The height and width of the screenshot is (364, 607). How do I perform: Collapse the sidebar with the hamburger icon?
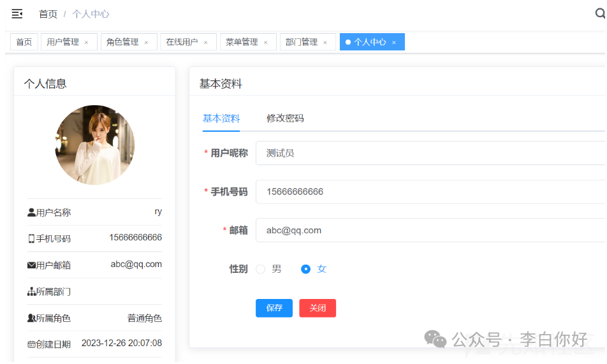tap(17, 14)
